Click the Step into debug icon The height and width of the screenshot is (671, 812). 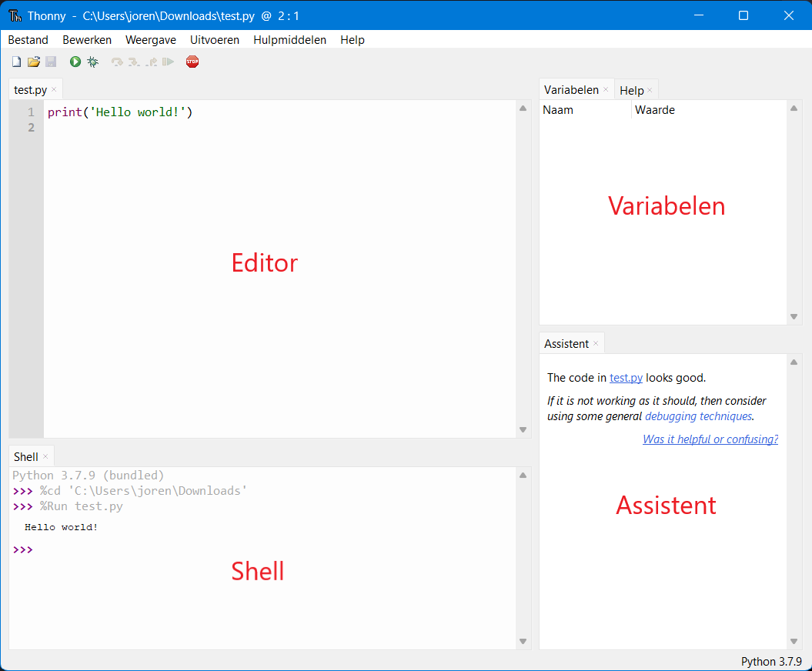pyautogui.click(x=134, y=62)
